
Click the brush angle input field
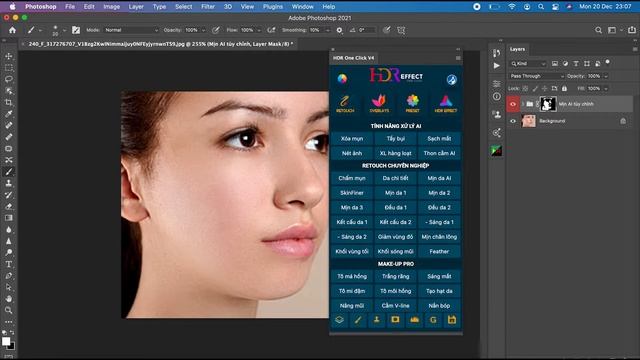pyautogui.click(x=367, y=30)
